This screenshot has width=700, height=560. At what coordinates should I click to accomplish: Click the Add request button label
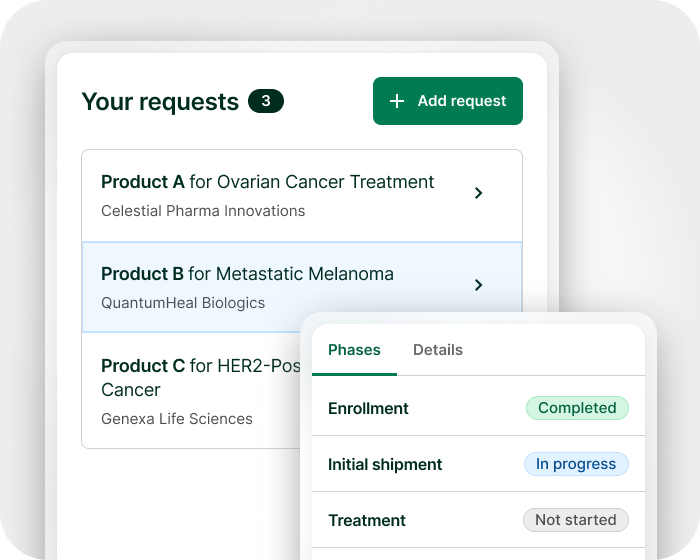click(462, 101)
